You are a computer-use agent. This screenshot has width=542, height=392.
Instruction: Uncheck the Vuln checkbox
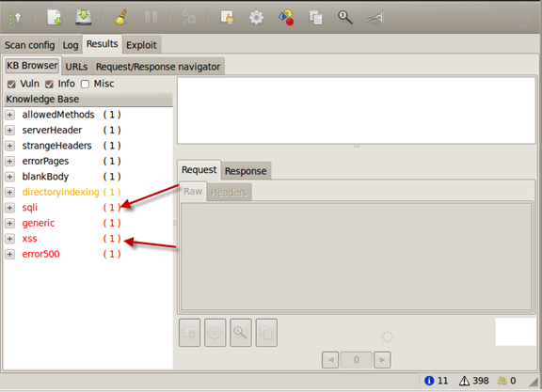click(11, 85)
